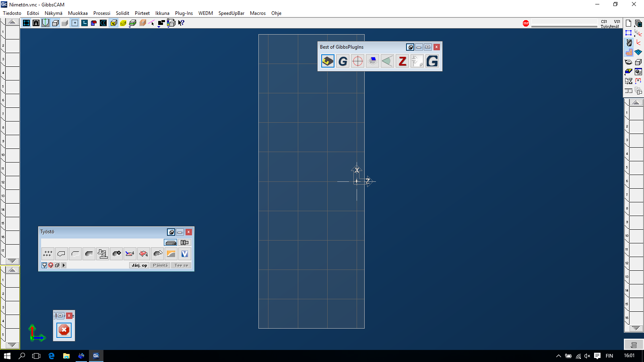Select the blue rectangle geometry icon in right palette

point(629,33)
